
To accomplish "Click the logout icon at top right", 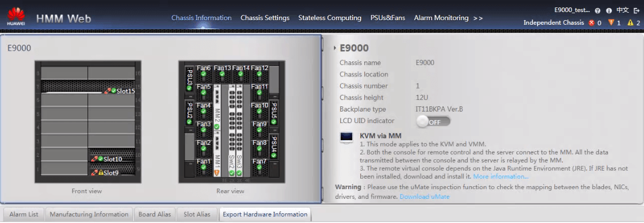I will click(637, 10).
